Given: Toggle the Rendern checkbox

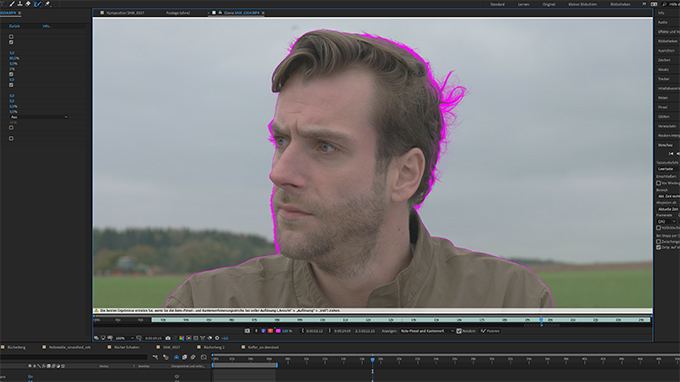Looking at the screenshot, I should click(459, 331).
